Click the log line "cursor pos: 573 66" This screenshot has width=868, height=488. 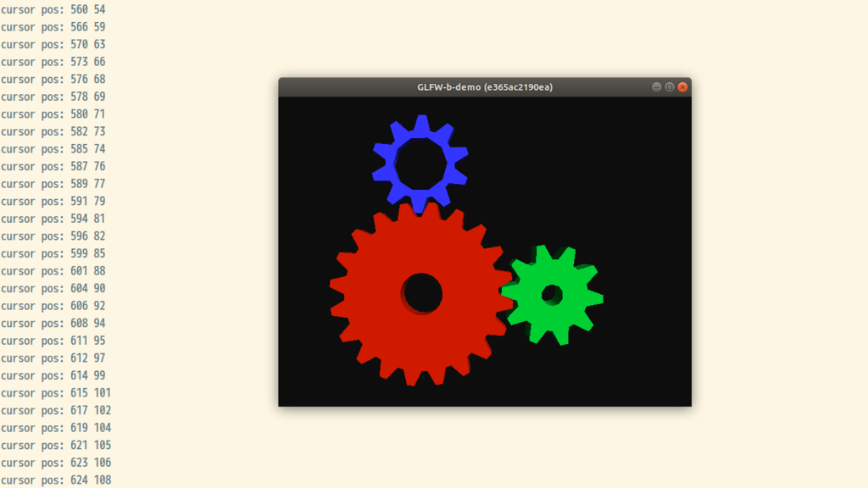click(53, 62)
